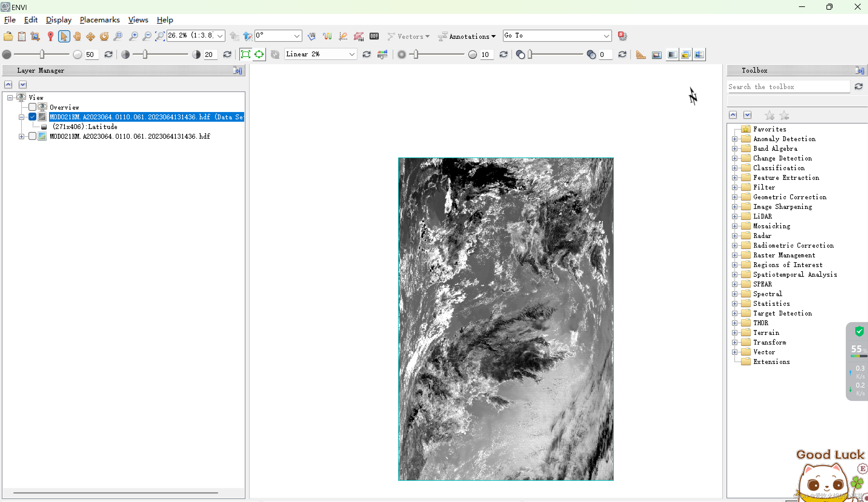This screenshot has height=502, width=868.
Task: Expand the Radiometric Correction folder
Action: tap(735, 246)
